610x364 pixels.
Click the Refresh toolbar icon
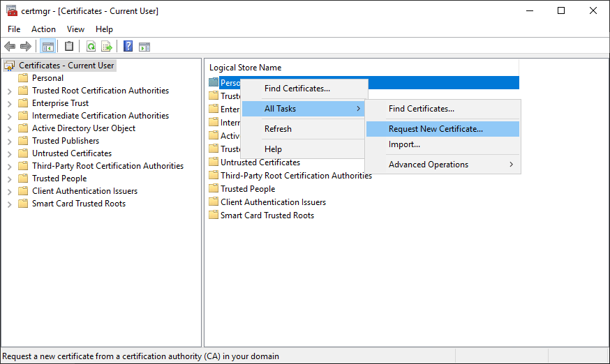91,47
